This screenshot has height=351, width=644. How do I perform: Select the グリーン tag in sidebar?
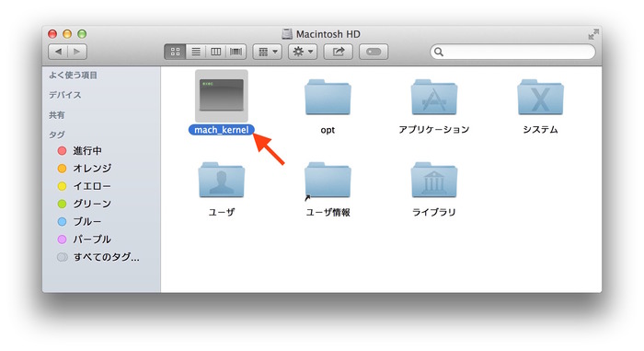tap(85, 204)
